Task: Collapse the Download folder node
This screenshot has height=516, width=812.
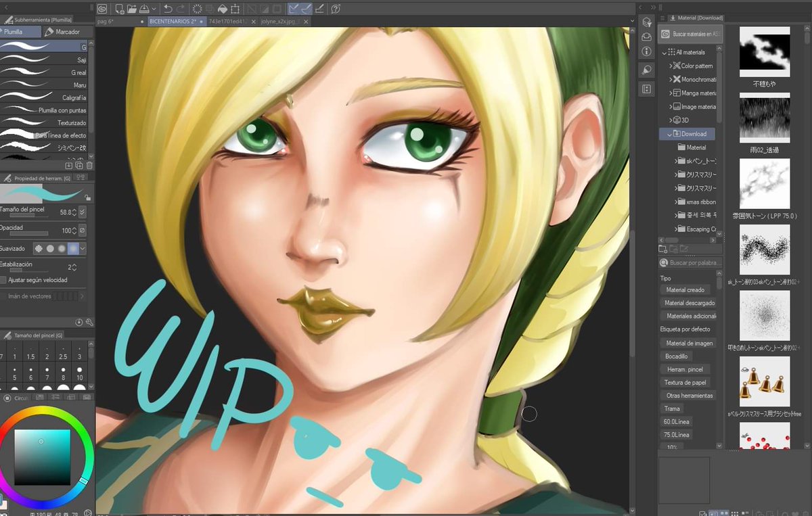Action: [x=671, y=134]
